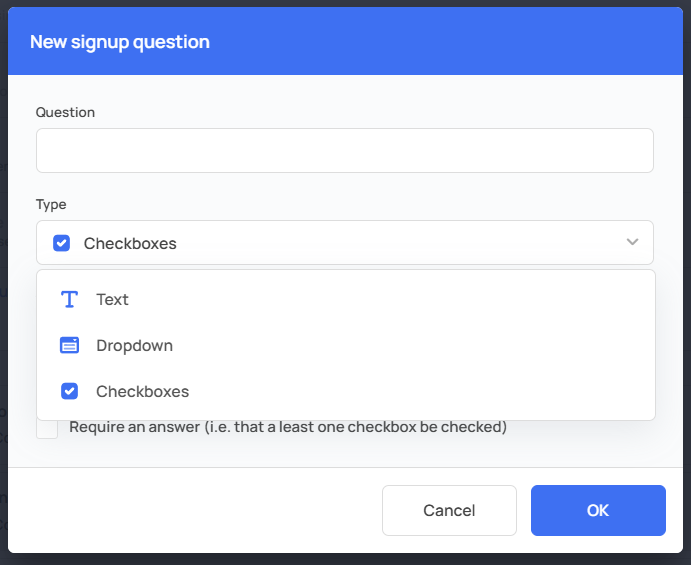The width and height of the screenshot is (691, 565).
Task: Click the Question field label
Action: click(x=65, y=112)
